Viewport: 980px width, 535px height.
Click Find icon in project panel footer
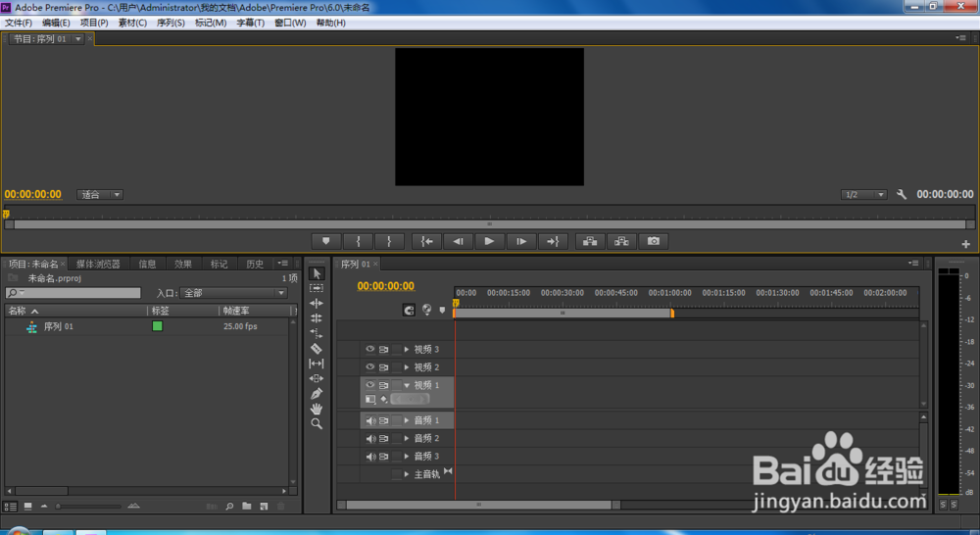pos(229,507)
